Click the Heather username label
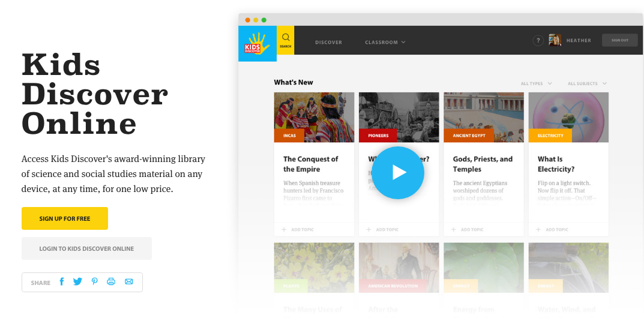 [579, 40]
